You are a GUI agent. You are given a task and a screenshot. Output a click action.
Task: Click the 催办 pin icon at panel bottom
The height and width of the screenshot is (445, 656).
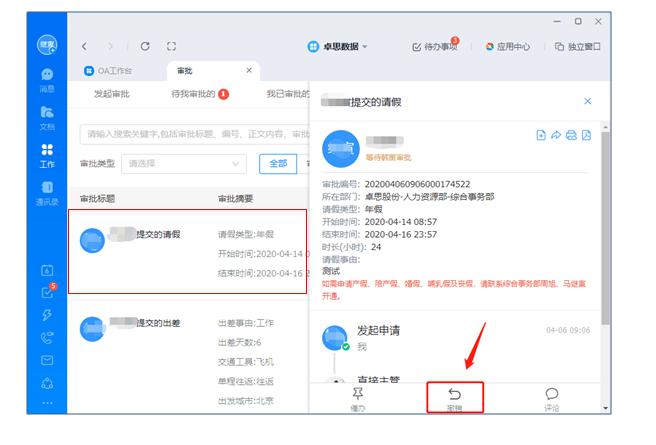pos(358,399)
